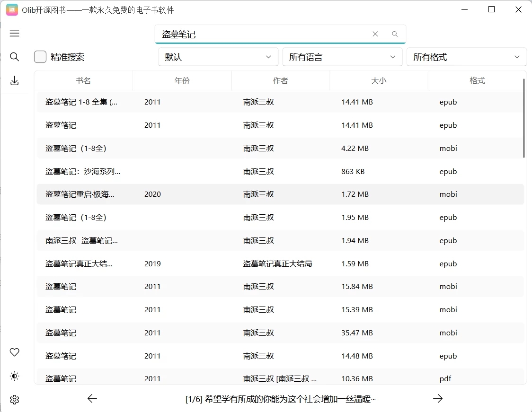Toggle light/dark theme with the brightness icon
The image size is (532, 412).
(x=14, y=376)
